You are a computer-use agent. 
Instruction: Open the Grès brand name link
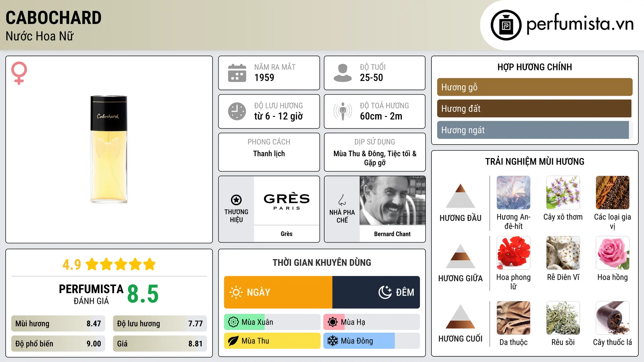[x=286, y=234]
